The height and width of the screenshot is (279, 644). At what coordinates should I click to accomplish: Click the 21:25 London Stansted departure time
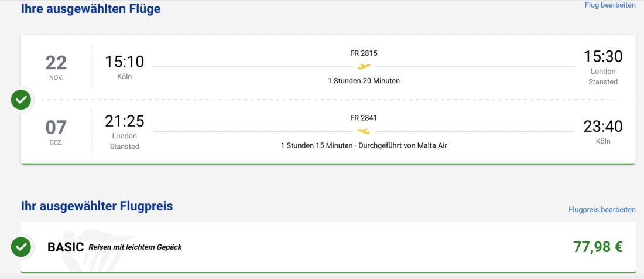(x=124, y=121)
